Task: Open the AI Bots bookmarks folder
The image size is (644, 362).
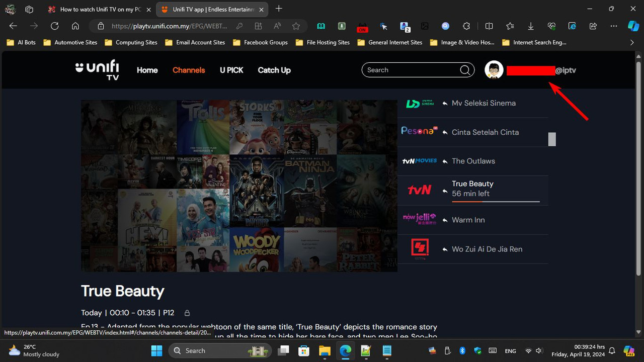Action: pyautogui.click(x=21, y=42)
